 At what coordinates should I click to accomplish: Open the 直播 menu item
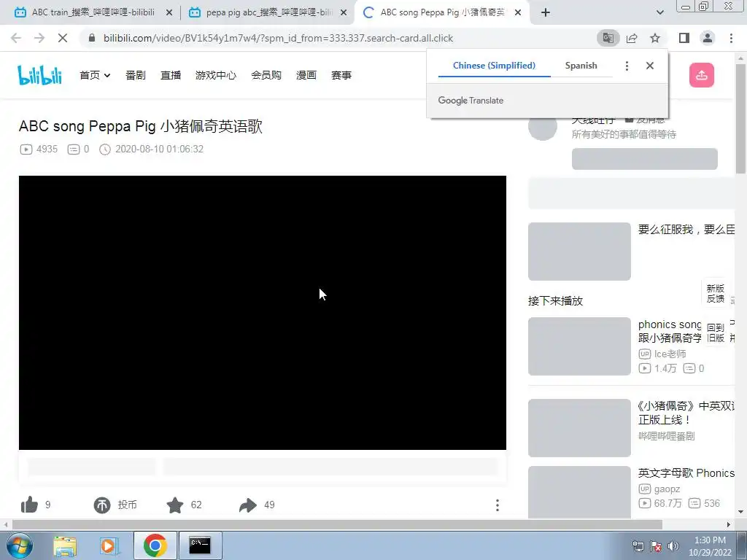coord(171,75)
